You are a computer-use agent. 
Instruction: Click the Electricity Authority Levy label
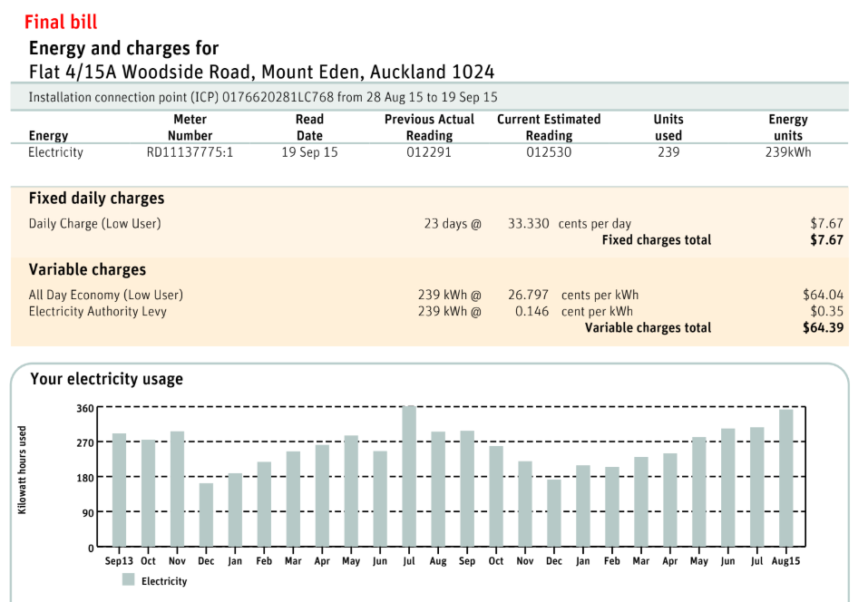point(97,311)
